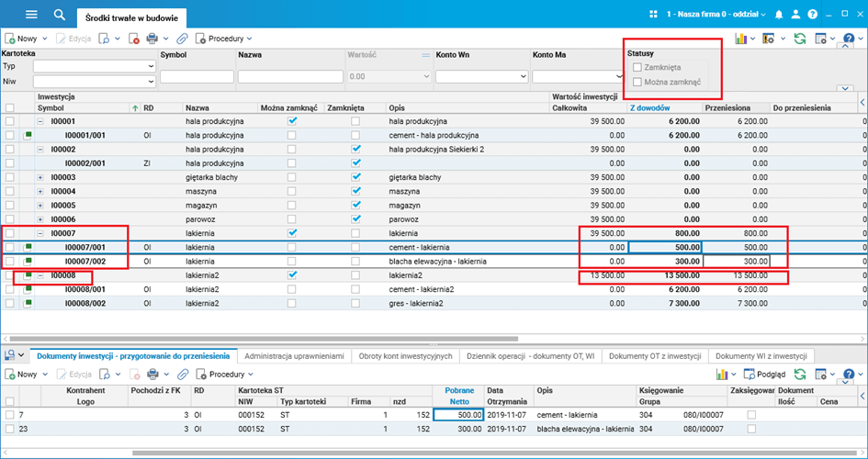Click the search magnifier in title bar
868x459 pixels.
pos(60,15)
